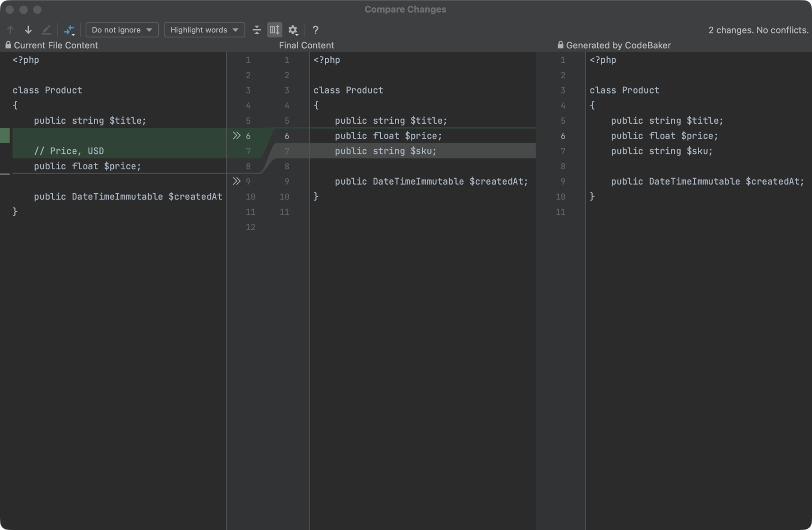Open diff settings gear menu
This screenshot has height=530, width=812.
[293, 30]
